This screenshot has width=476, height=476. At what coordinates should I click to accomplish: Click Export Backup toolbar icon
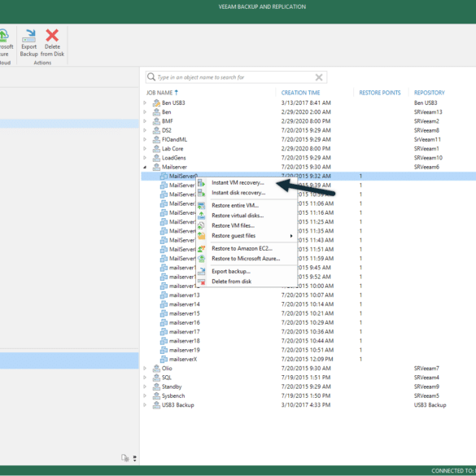point(28,36)
